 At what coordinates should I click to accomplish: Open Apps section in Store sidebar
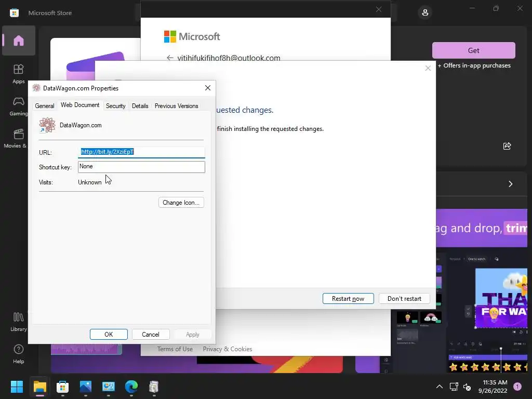[x=19, y=74]
